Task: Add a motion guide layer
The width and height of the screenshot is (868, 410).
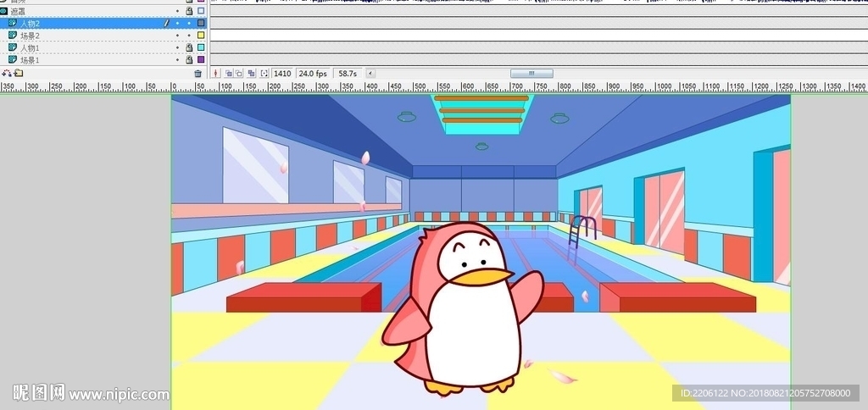Action: tap(6, 73)
